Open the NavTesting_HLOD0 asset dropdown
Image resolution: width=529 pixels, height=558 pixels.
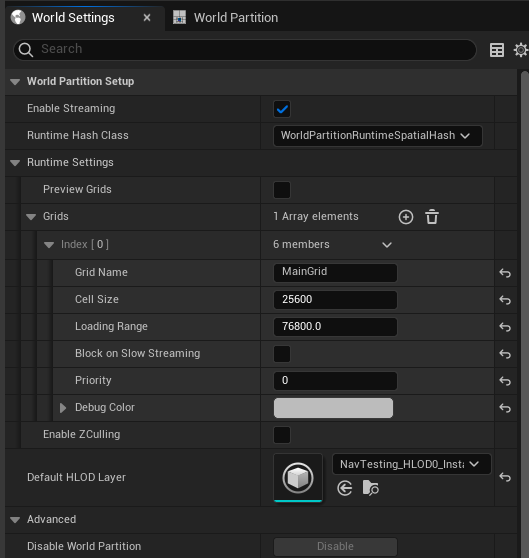411,464
